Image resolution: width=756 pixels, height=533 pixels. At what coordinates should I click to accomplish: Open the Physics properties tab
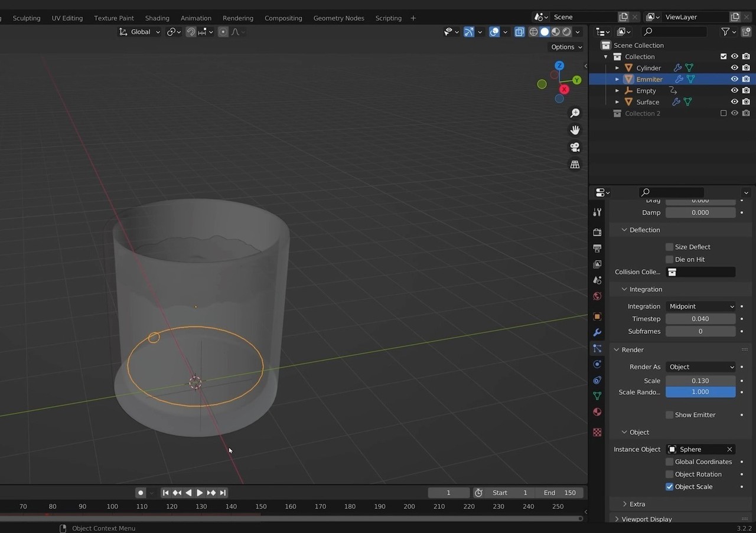tap(597, 364)
